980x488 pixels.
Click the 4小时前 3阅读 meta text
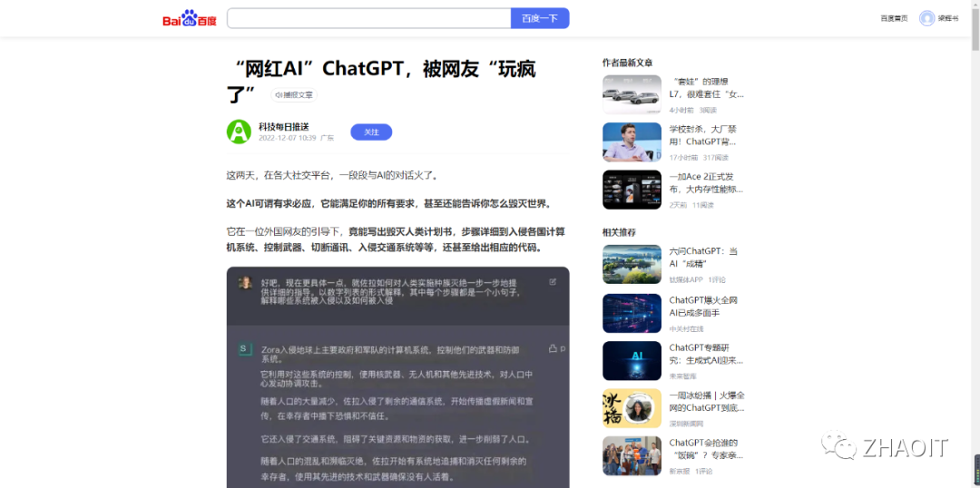coord(692,110)
